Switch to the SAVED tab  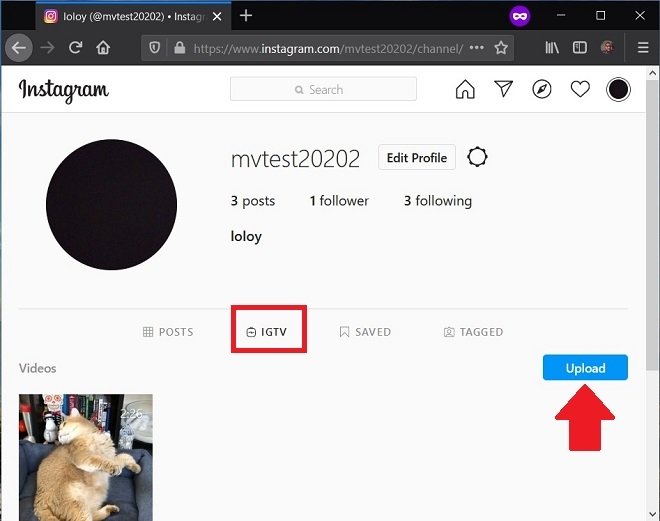pyautogui.click(x=365, y=332)
